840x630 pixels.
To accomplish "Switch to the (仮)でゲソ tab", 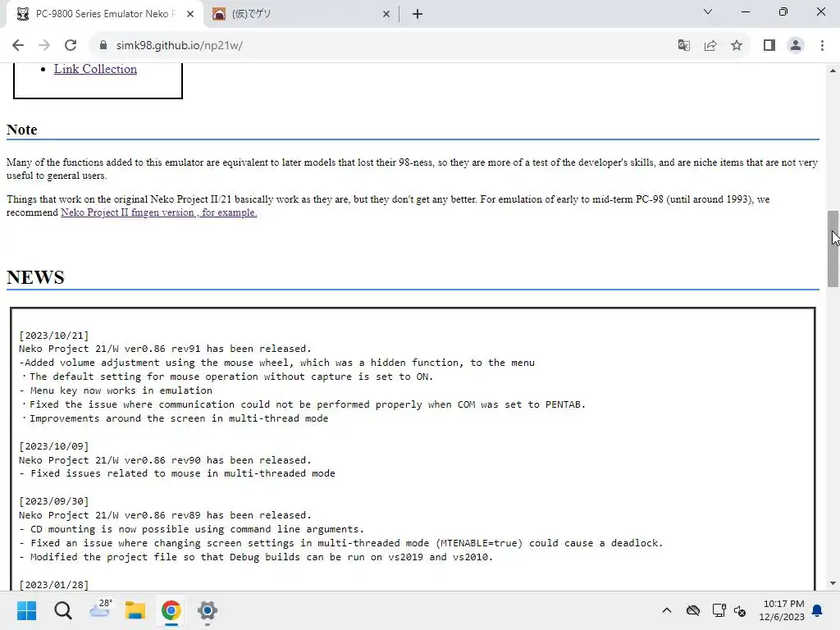I will (x=300, y=14).
